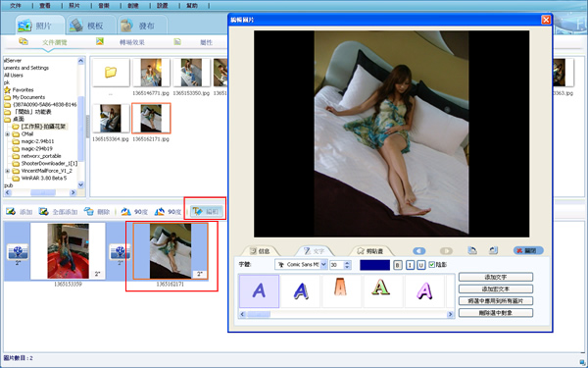Click transition icon before photo 1365162171

(120, 252)
